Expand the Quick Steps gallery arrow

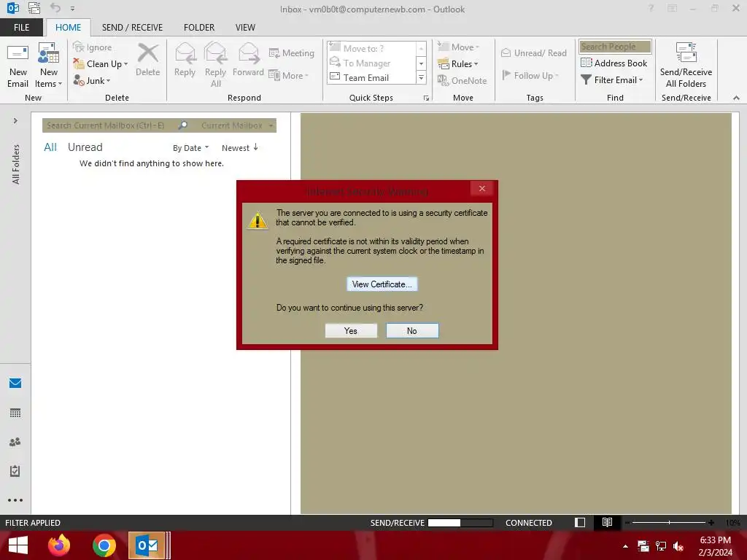pos(421,77)
